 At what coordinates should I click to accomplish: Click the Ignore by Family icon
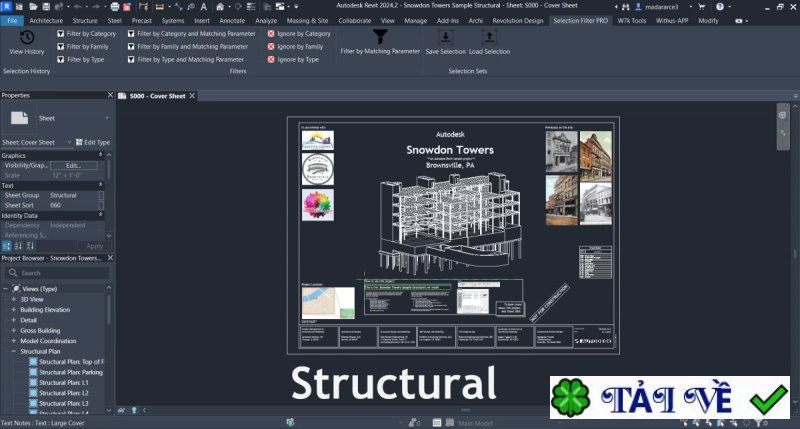[x=272, y=47]
